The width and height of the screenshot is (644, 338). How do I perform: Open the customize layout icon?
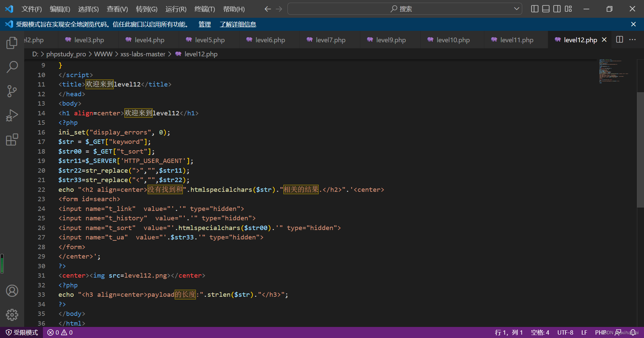pyautogui.click(x=568, y=9)
